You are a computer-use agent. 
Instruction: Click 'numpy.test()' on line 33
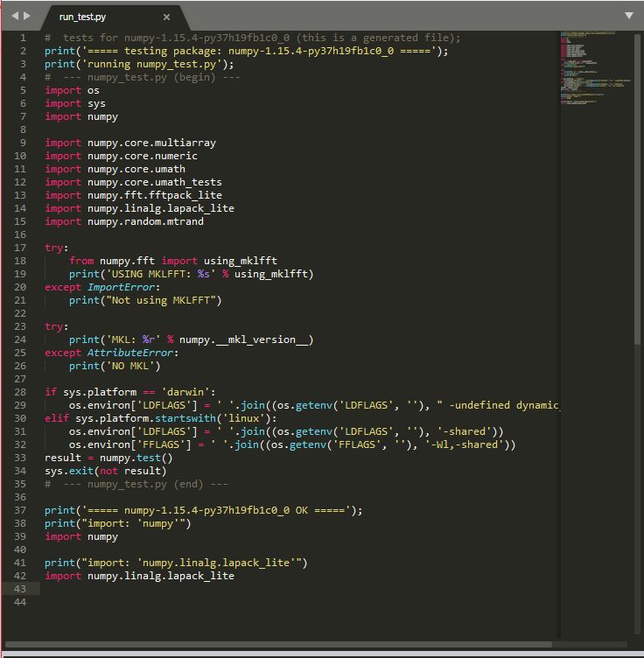[136, 458]
